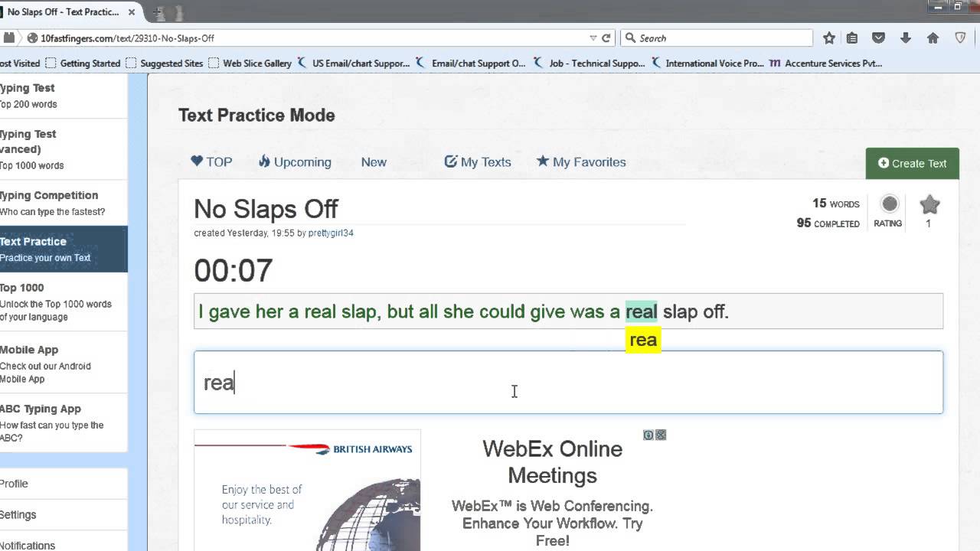This screenshot has width=980, height=551.
Task: Switch to the TOP texts tab
Action: (x=211, y=161)
